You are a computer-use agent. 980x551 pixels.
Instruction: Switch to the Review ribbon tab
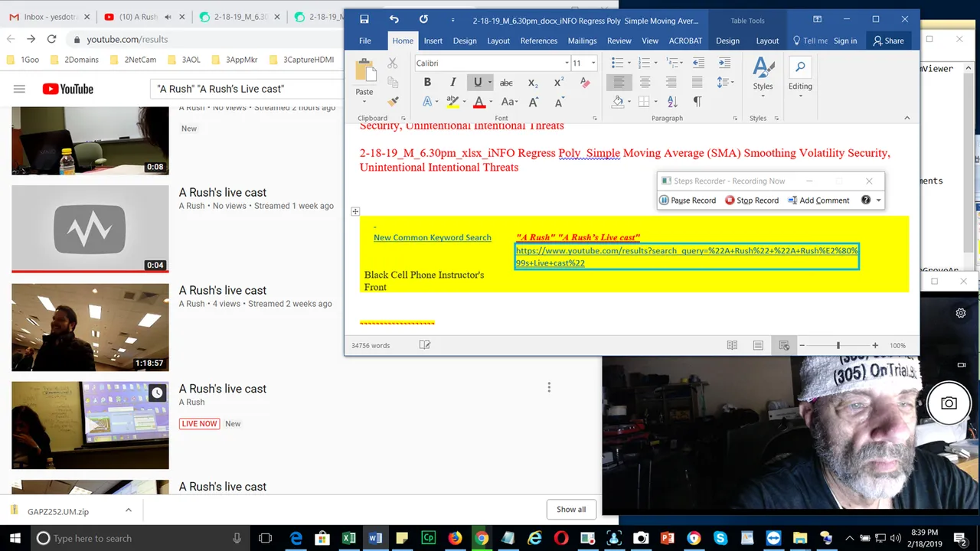[619, 41]
